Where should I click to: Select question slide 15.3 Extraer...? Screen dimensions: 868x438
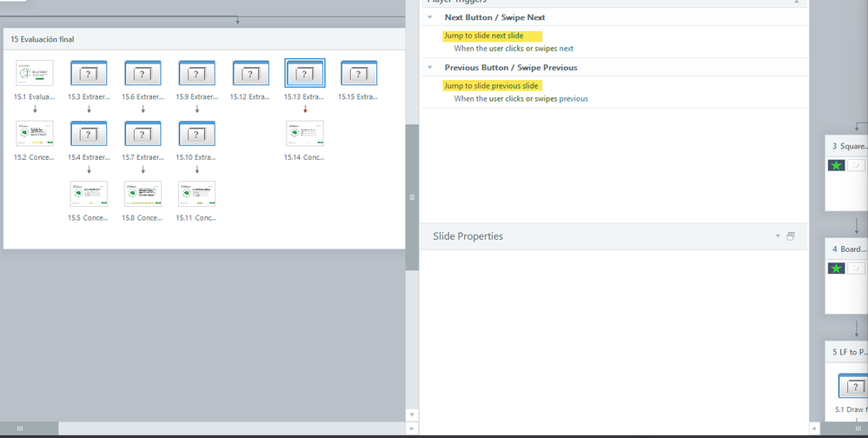point(89,73)
